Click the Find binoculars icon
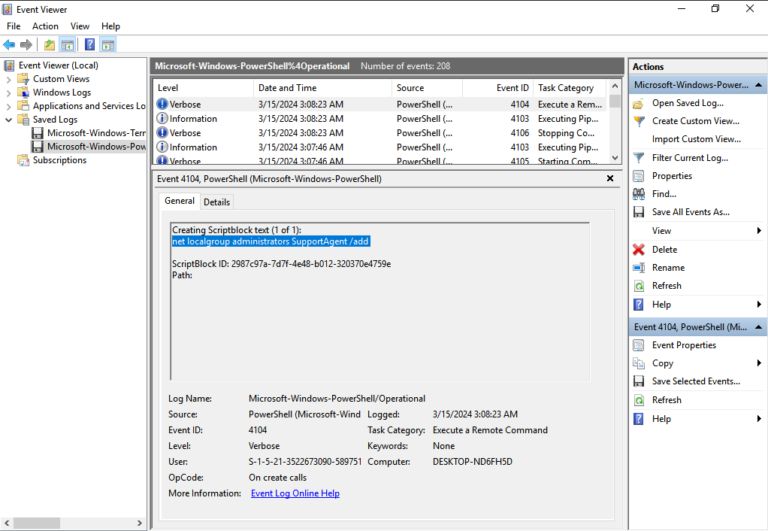The width and height of the screenshot is (768, 531). pos(639,194)
